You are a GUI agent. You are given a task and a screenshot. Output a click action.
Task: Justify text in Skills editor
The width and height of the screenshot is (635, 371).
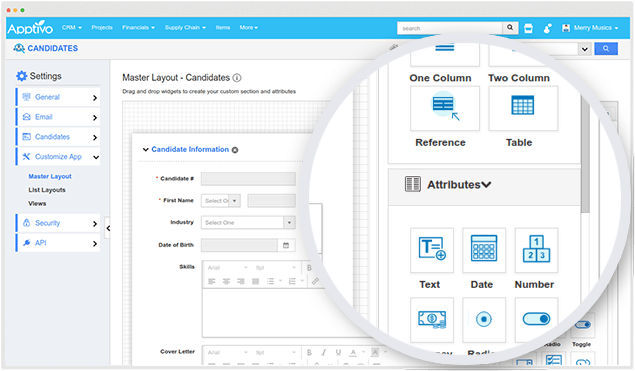tap(255, 281)
